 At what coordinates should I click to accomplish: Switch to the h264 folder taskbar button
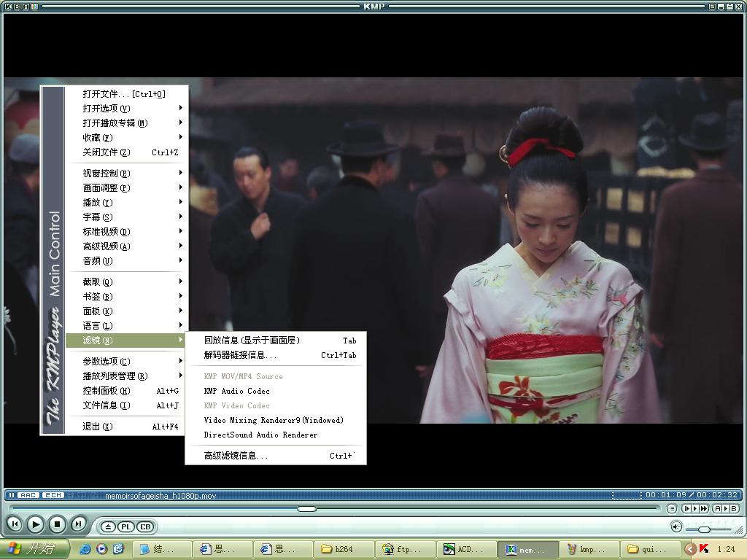(x=344, y=549)
